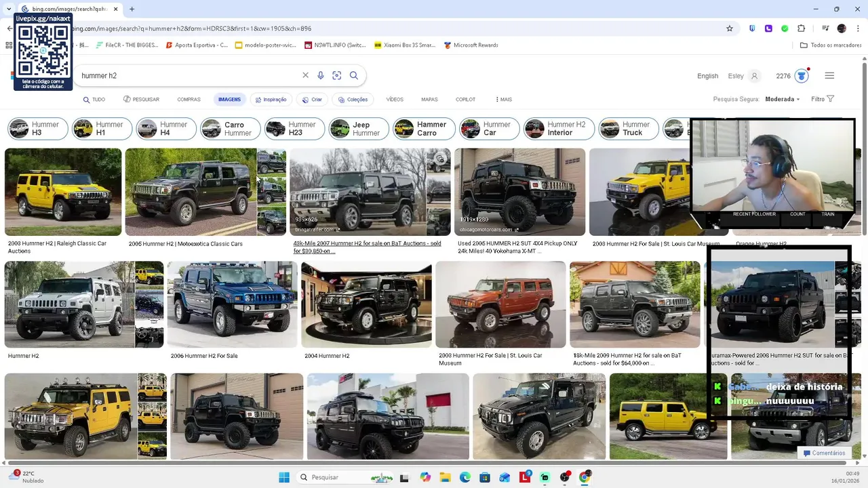868x488 pixels.
Task: Bookmark this page with the star icon
Action: (730, 28)
